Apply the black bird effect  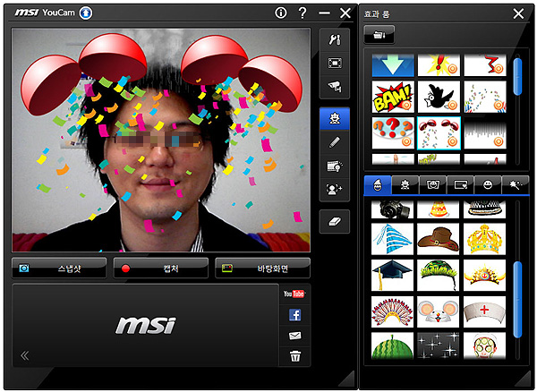(x=439, y=97)
